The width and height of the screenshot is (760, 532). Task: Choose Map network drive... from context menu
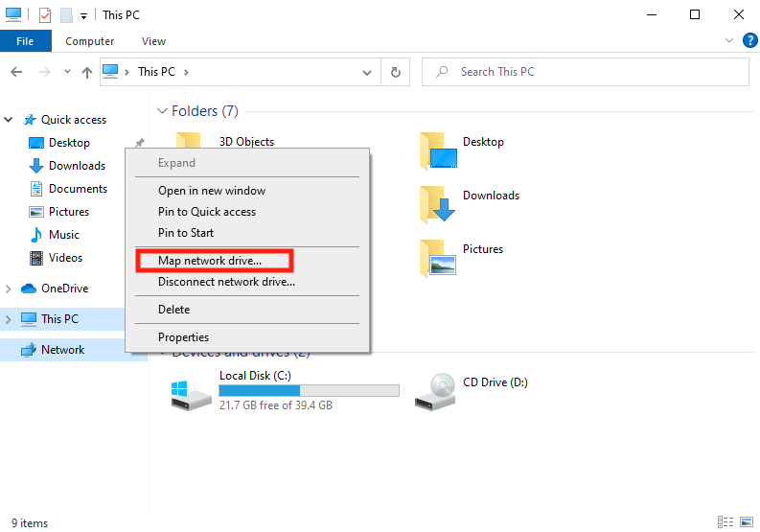pos(210,261)
